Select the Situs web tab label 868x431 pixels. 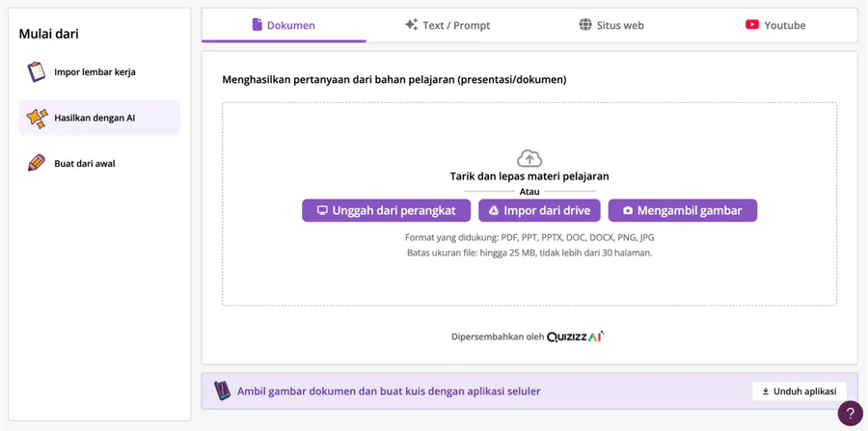coord(620,25)
